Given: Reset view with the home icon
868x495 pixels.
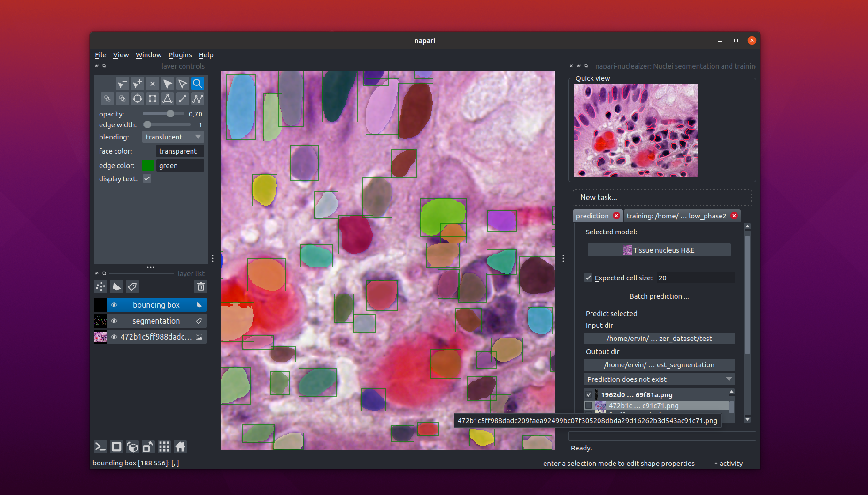Looking at the screenshot, I should [x=180, y=447].
